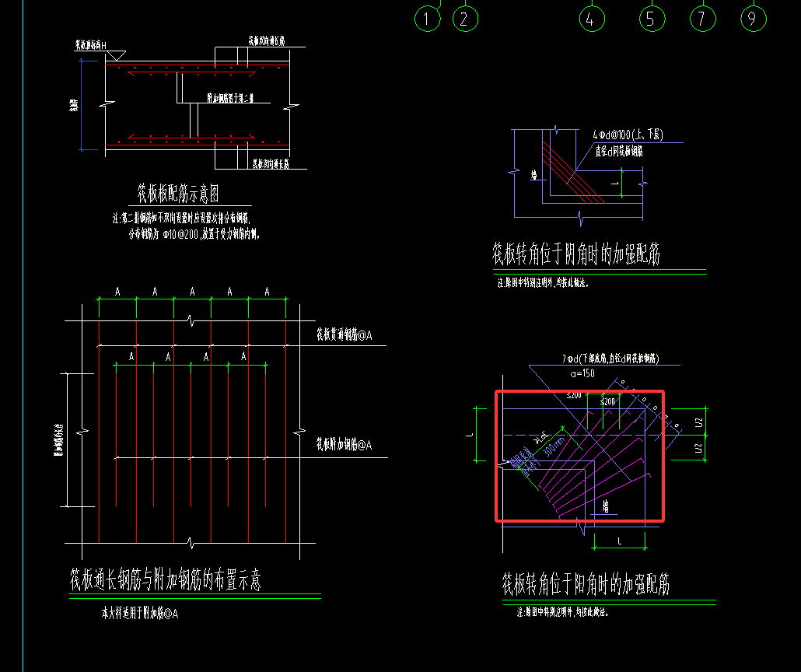This screenshot has width=801, height=672.
Task: Select grid bubble number 5
Action: coord(652,19)
